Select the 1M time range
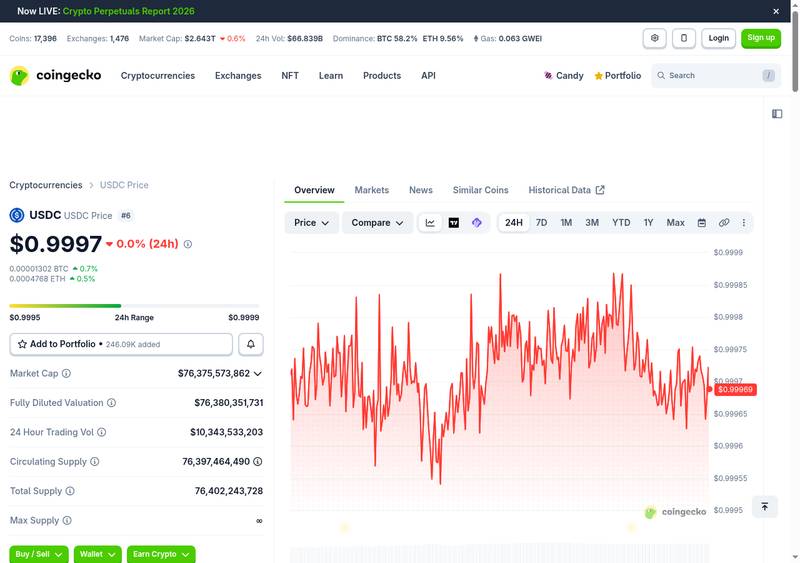This screenshot has width=800, height=563. 566,223
